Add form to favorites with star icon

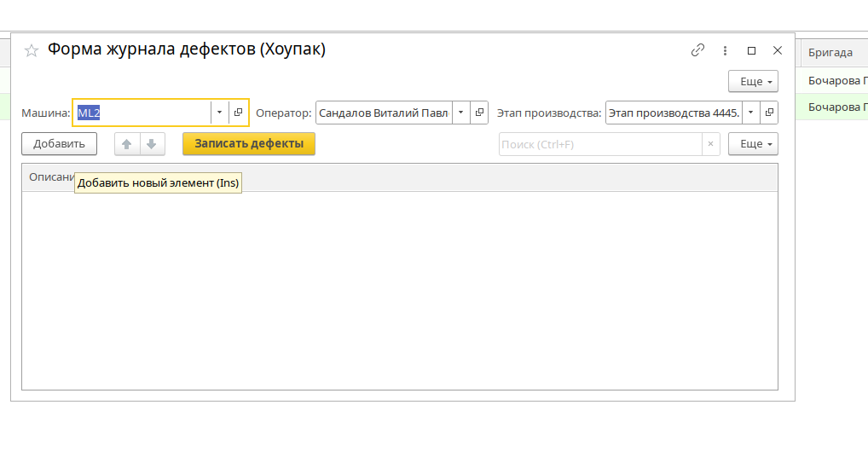coord(32,50)
